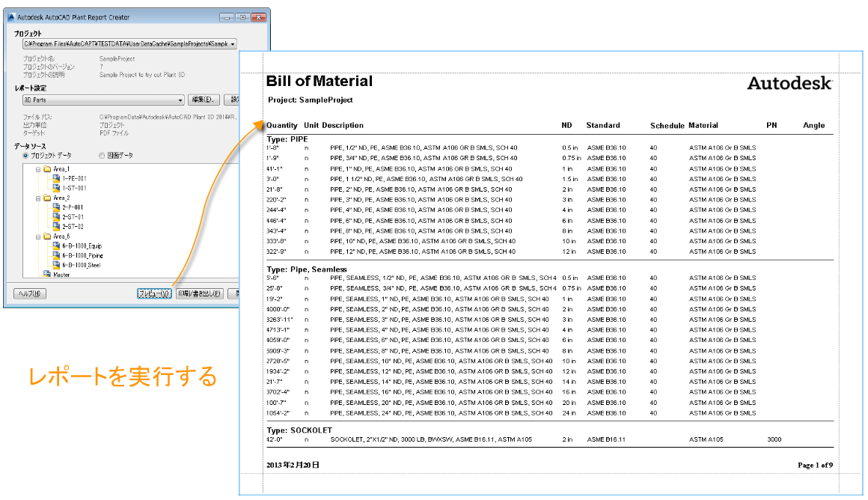Click the 'Type: Pipe, Seamless' group heading

[307, 269]
